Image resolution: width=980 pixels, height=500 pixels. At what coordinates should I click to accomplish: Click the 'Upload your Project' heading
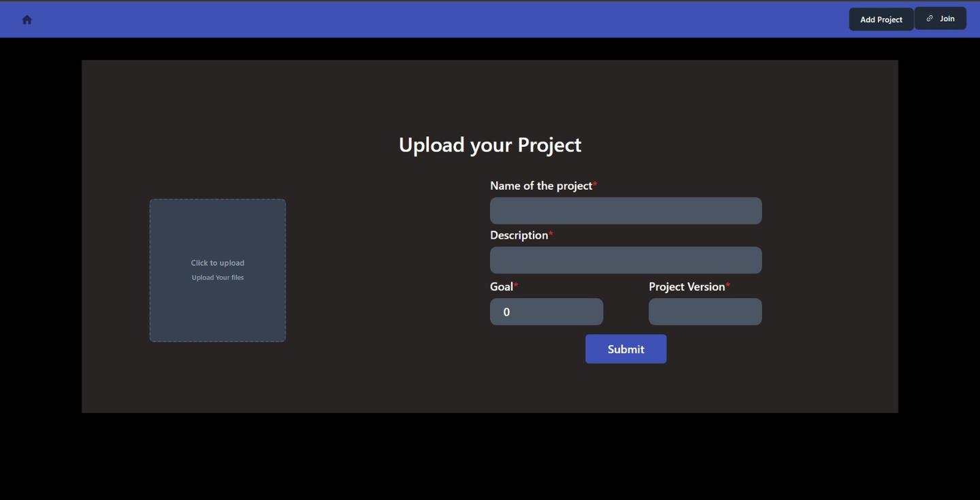490,145
